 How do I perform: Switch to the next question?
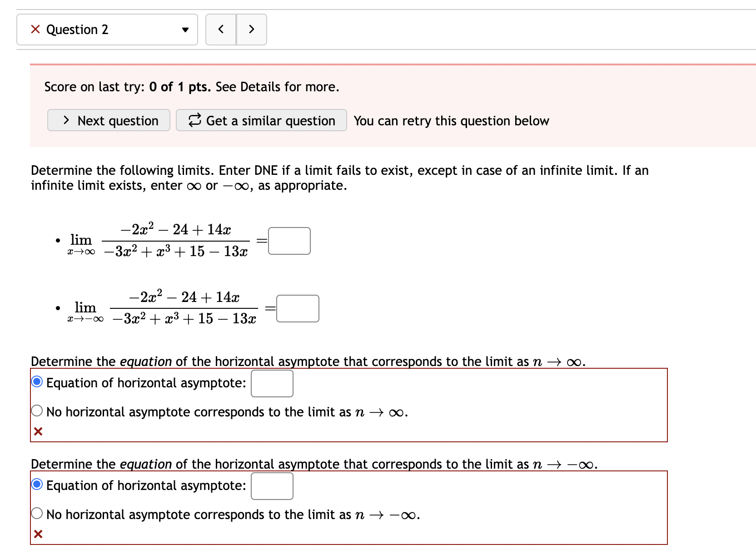click(108, 120)
